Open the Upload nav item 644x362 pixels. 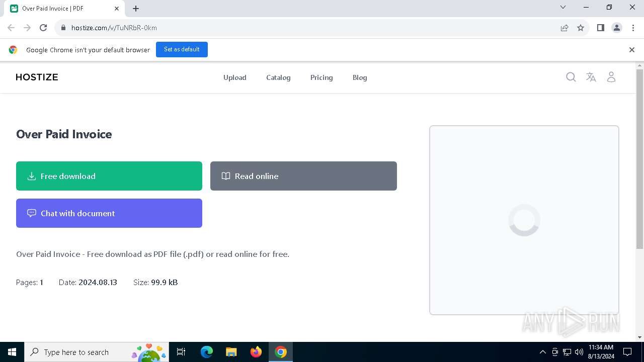(x=235, y=77)
